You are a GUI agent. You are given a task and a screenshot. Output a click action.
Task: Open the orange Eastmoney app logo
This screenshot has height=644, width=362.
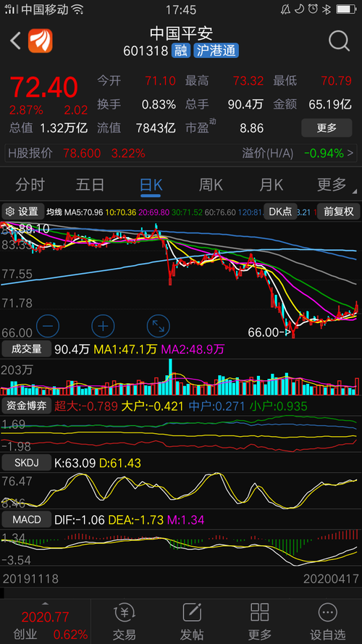tap(41, 41)
